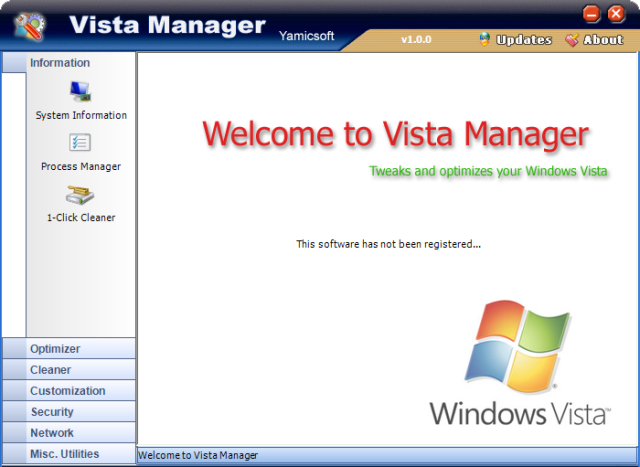This screenshot has height=467, width=640.
Task: Open the System Information computer icon
Action: point(80,91)
